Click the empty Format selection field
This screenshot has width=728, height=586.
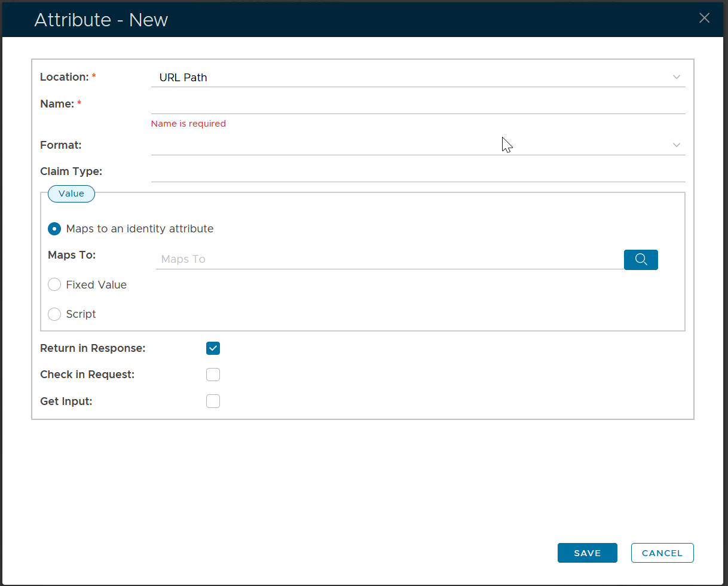tap(406, 145)
